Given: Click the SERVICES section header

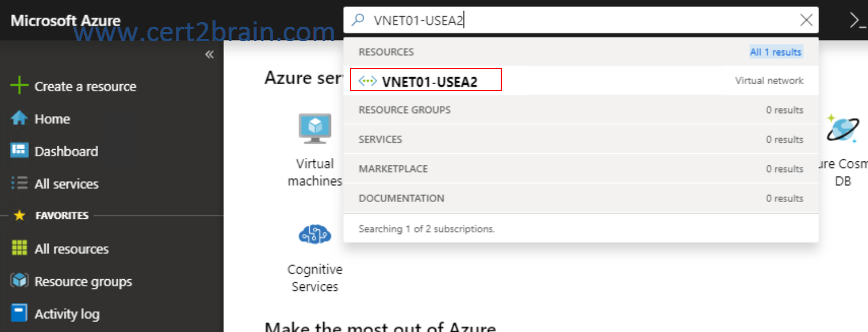Looking at the screenshot, I should (x=380, y=139).
